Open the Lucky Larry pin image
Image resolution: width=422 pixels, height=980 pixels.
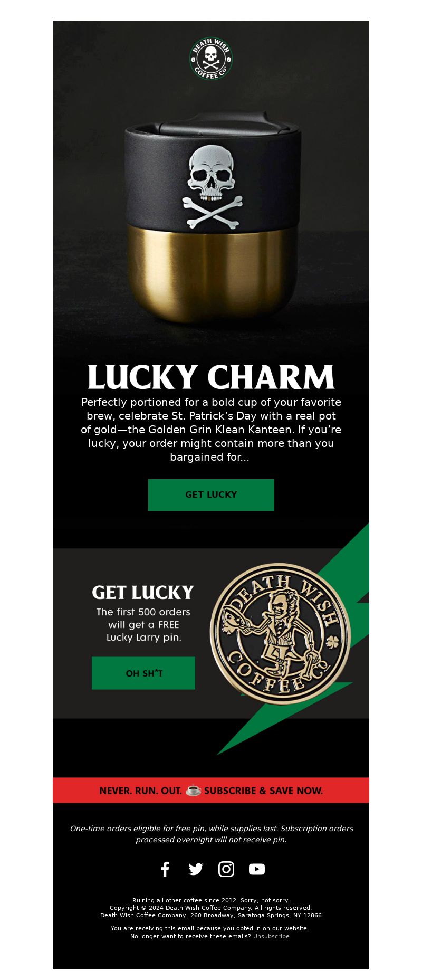(280, 633)
